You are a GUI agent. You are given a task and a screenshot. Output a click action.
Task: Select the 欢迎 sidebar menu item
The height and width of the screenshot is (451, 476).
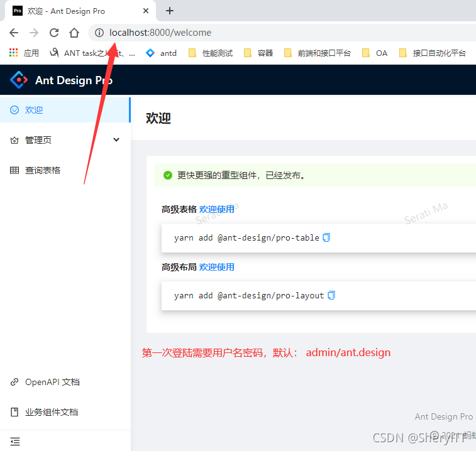pyautogui.click(x=65, y=110)
